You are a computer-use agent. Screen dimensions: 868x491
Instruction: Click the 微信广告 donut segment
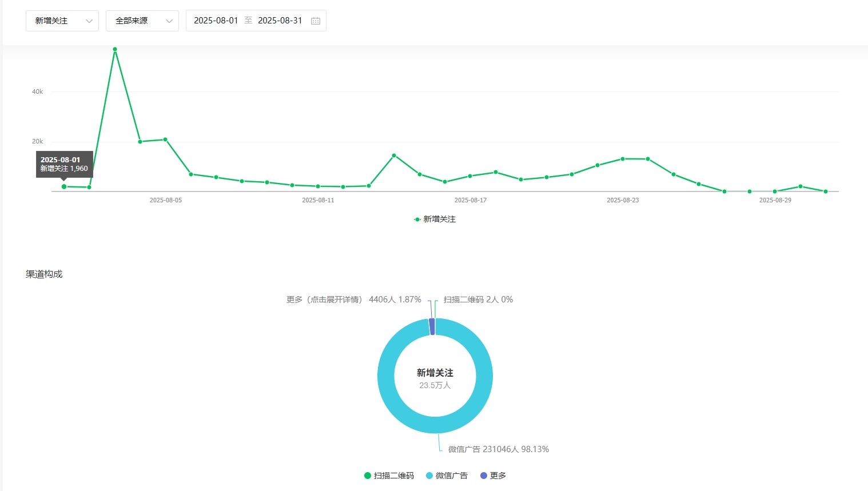click(435, 425)
